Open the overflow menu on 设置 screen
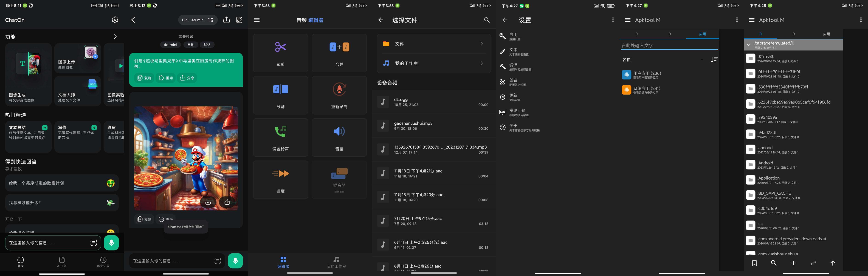 [x=613, y=20]
